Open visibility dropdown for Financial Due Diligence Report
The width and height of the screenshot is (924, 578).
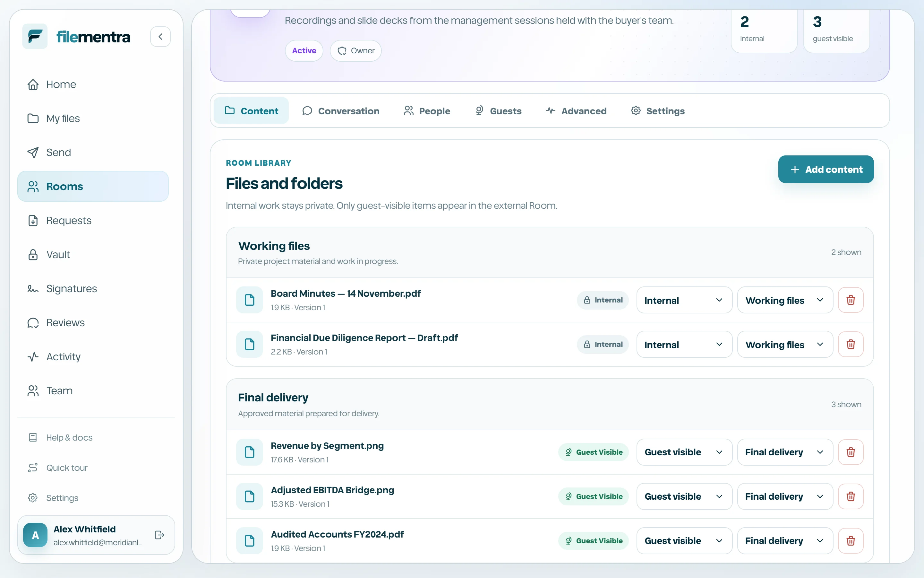coord(684,345)
